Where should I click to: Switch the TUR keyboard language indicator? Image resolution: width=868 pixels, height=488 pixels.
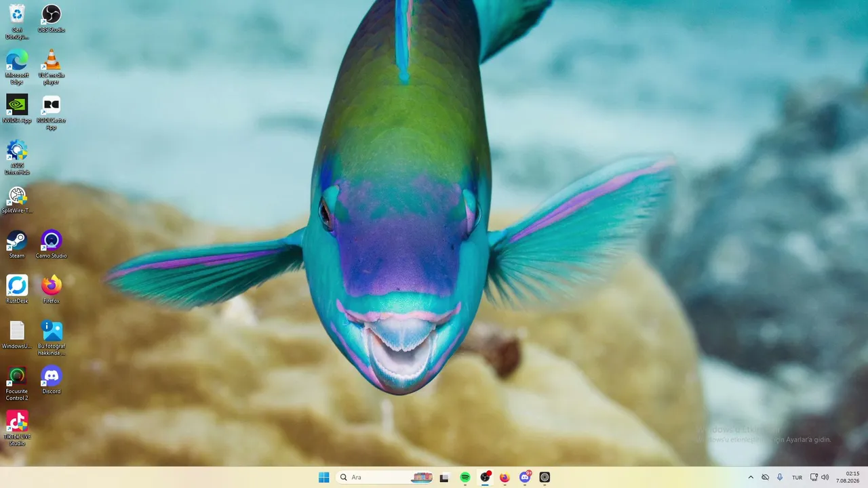click(x=797, y=477)
